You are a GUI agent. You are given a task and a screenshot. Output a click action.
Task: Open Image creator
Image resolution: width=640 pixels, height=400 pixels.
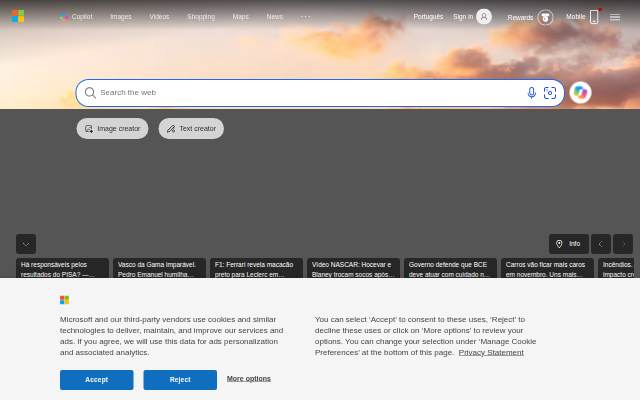click(x=112, y=129)
